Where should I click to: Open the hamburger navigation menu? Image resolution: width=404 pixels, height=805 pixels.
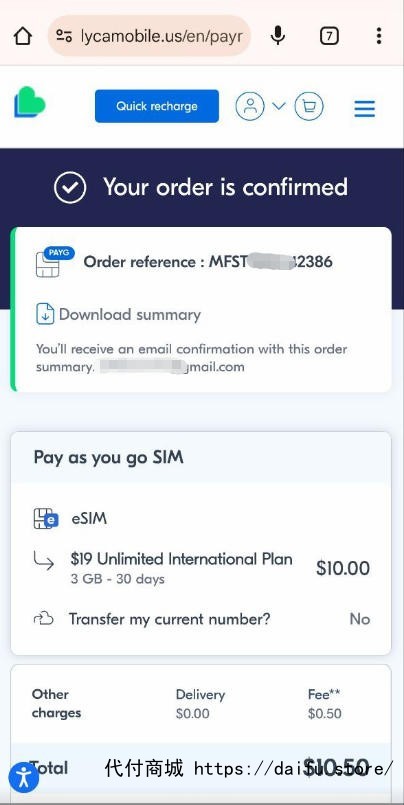point(364,108)
